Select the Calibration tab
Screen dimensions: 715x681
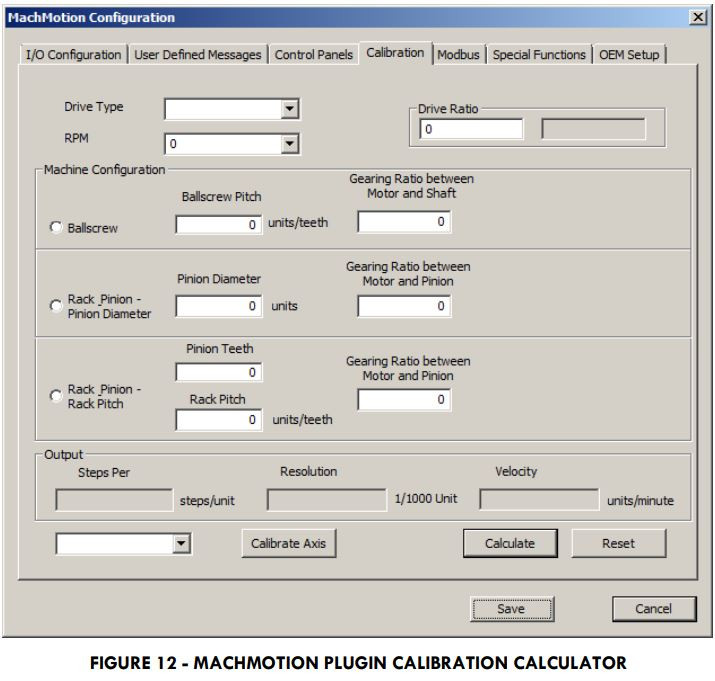coord(395,53)
